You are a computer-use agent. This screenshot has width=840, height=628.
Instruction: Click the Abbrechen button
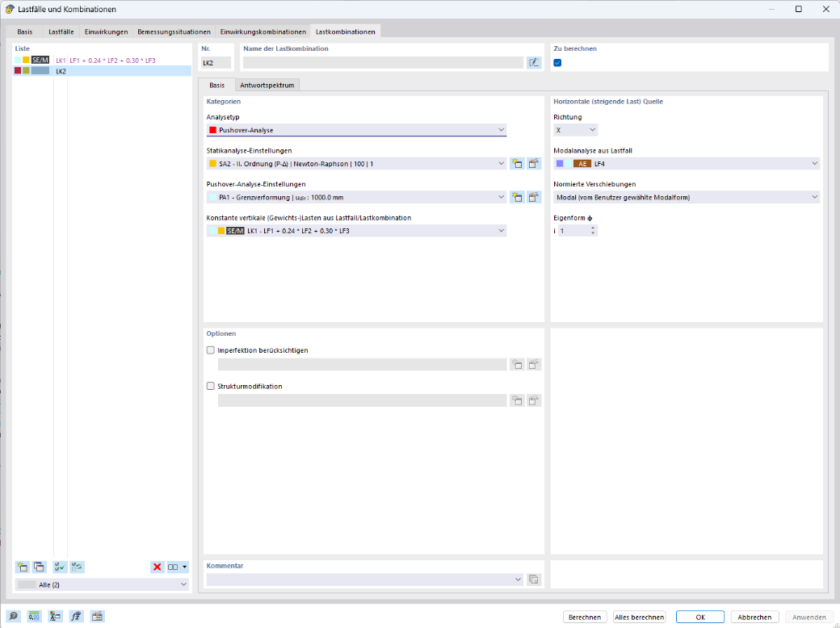[754, 618]
